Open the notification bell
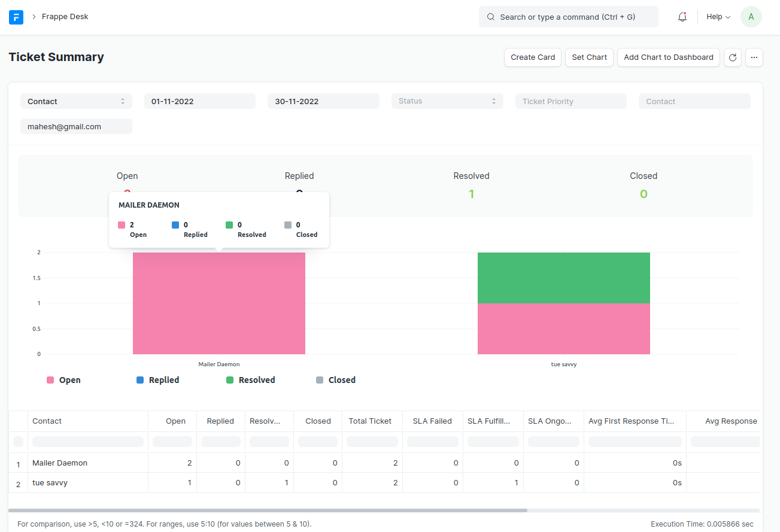This screenshot has height=532, width=780. [682, 17]
